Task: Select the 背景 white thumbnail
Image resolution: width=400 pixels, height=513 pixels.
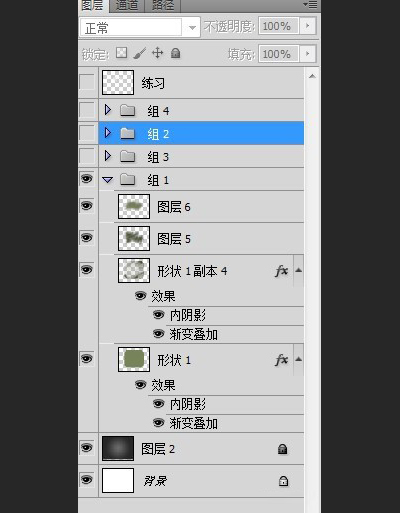Action: coord(118,480)
